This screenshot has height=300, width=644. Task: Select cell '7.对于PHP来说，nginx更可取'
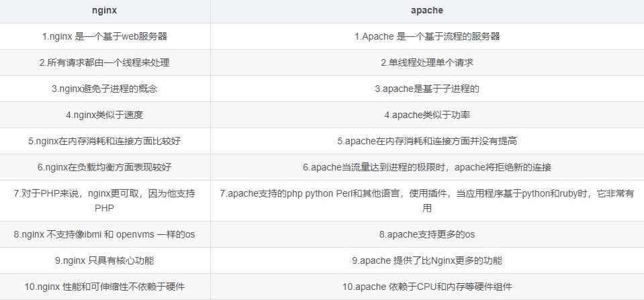[105, 201]
